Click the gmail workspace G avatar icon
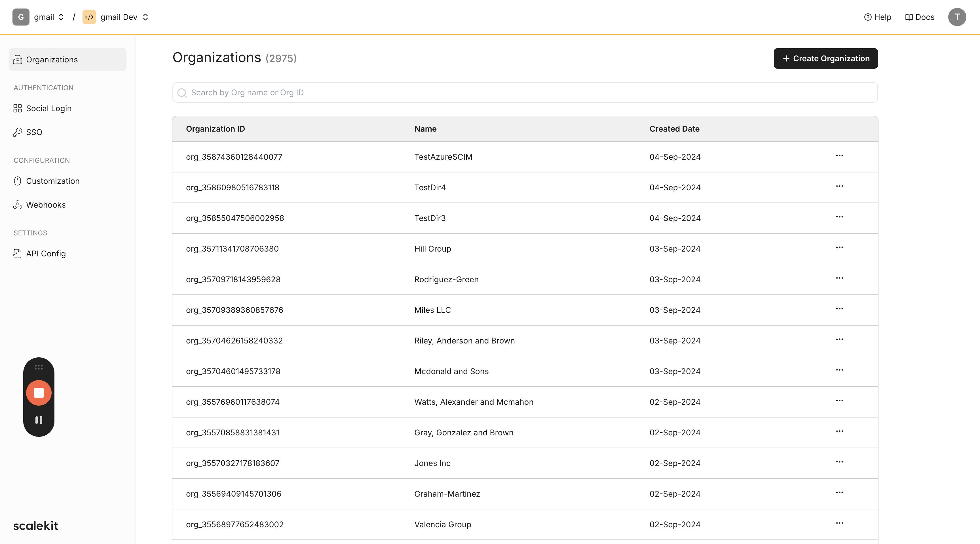 21,17
